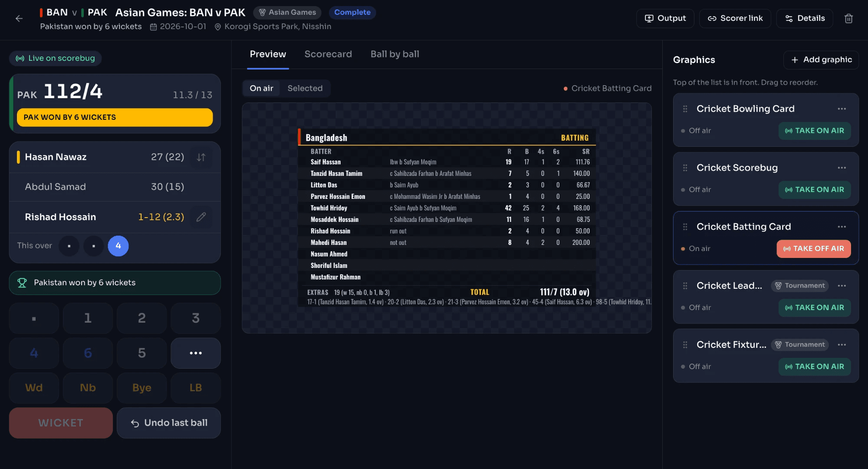Score LB leg bye
The height and width of the screenshot is (469, 868).
pyautogui.click(x=196, y=388)
